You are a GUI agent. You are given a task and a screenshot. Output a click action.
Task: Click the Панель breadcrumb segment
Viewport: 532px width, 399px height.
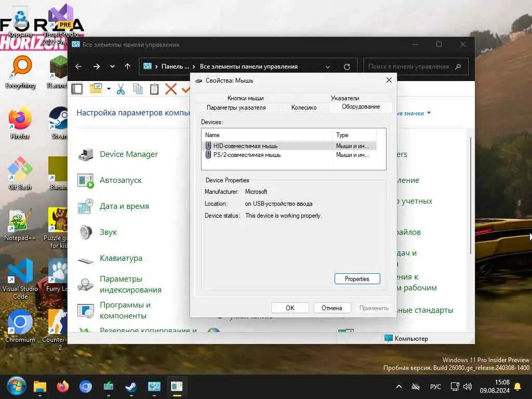(175, 66)
